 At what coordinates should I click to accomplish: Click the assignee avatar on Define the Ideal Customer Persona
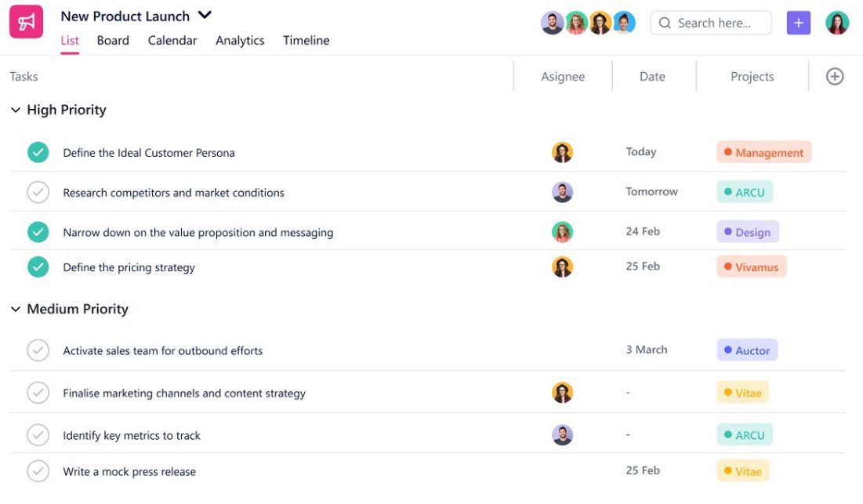tap(562, 151)
